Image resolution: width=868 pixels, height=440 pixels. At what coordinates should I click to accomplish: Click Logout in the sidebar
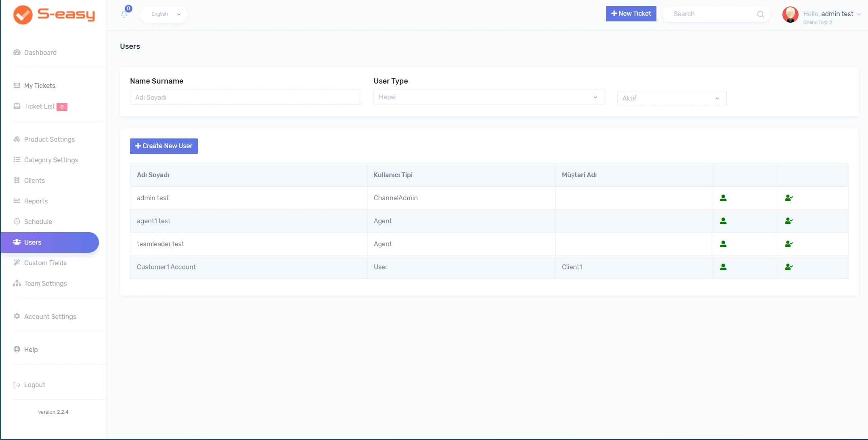click(34, 385)
